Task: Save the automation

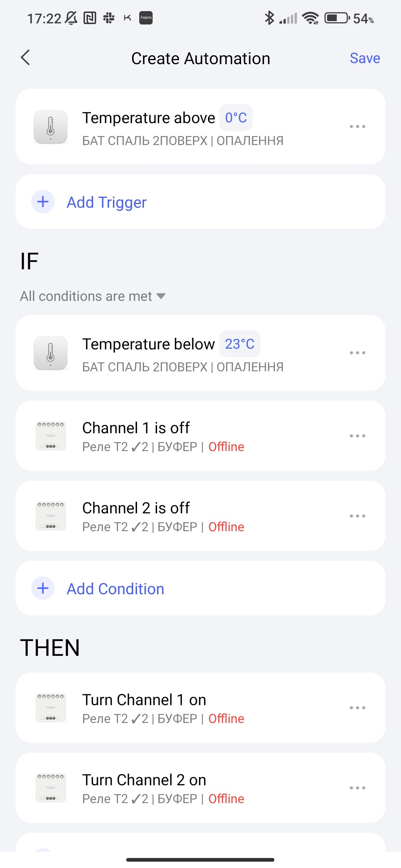Action: (x=365, y=58)
